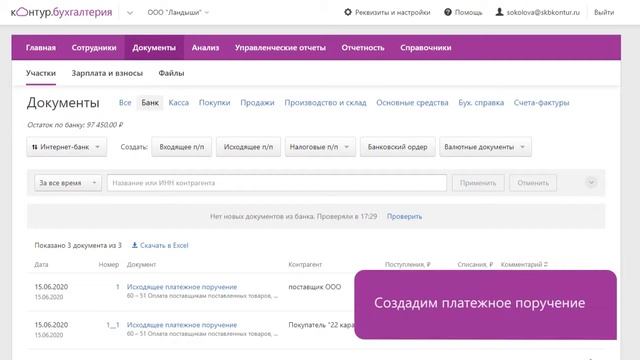The width and height of the screenshot is (640, 360).
Task: Select the Продажи documents filter
Action: 257,103
